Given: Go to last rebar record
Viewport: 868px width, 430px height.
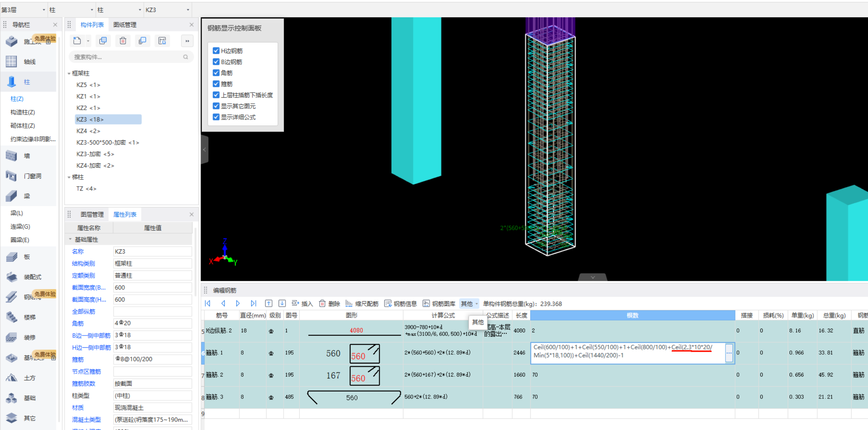Looking at the screenshot, I should click(253, 304).
